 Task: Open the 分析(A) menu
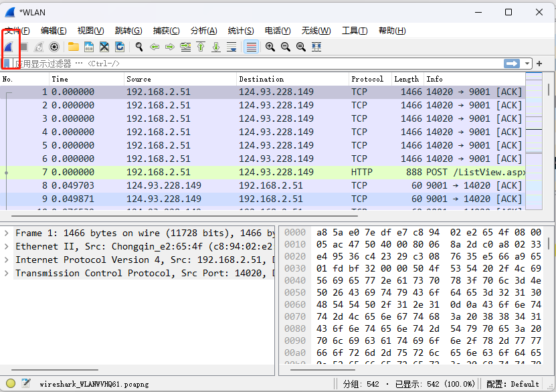[x=203, y=31]
